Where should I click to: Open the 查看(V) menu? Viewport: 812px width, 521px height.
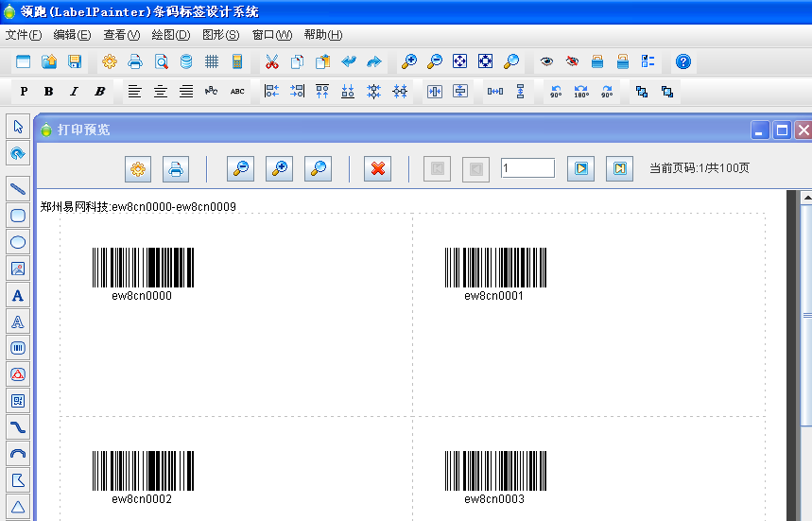click(x=122, y=35)
